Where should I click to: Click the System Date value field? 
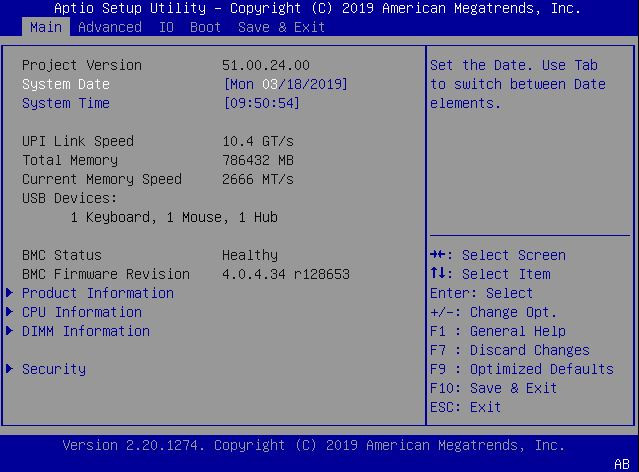click(285, 84)
